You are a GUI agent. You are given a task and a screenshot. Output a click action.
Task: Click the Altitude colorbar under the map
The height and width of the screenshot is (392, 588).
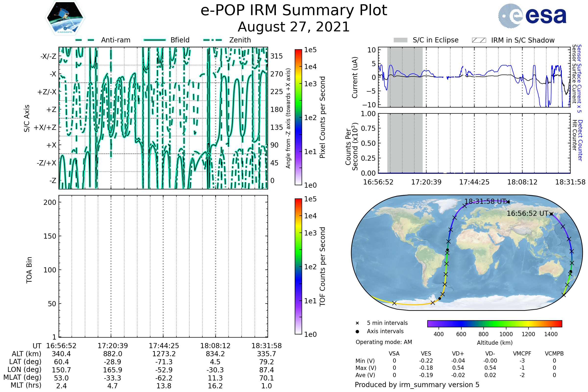click(x=494, y=323)
